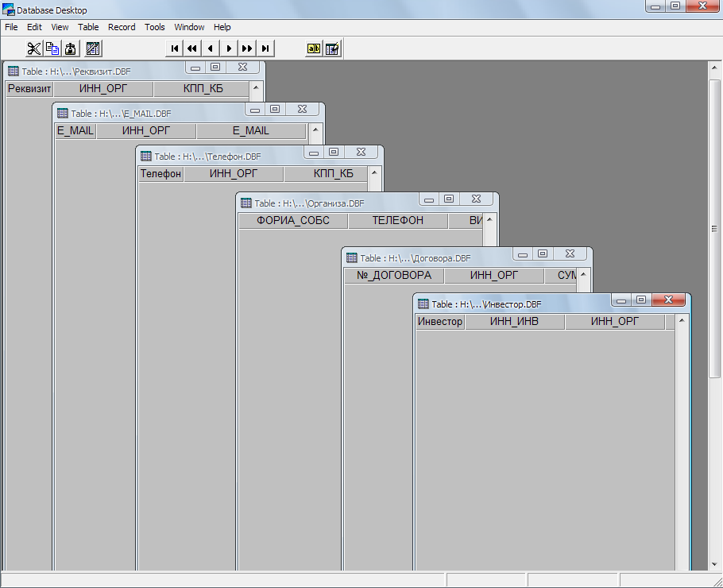Click the main workspace vertical scrollbar thumb
The height and width of the screenshot is (588, 723).
pyautogui.click(x=714, y=229)
